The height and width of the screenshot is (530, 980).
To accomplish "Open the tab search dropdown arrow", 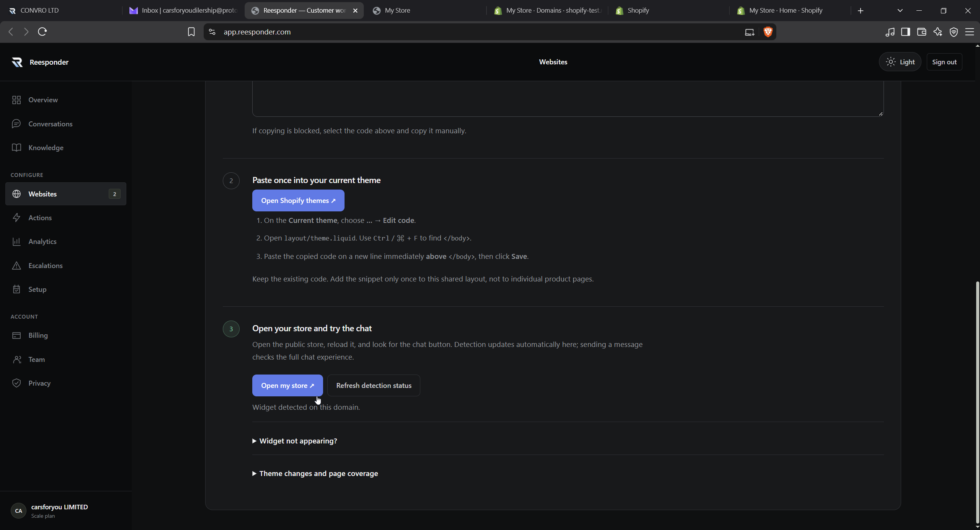I will [x=900, y=11].
